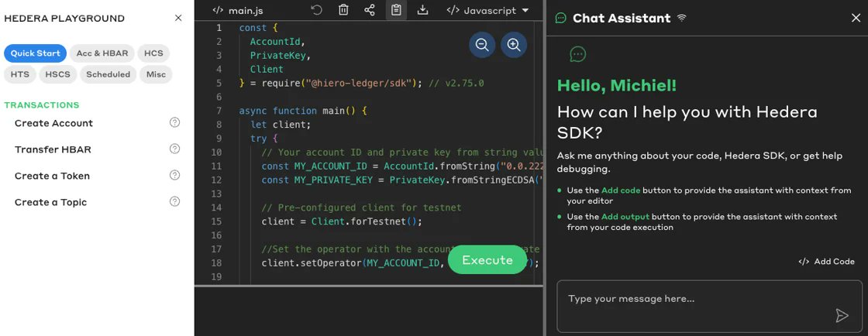Load the Create Account example
Screen dimensions: 868x336
tap(53, 122)
